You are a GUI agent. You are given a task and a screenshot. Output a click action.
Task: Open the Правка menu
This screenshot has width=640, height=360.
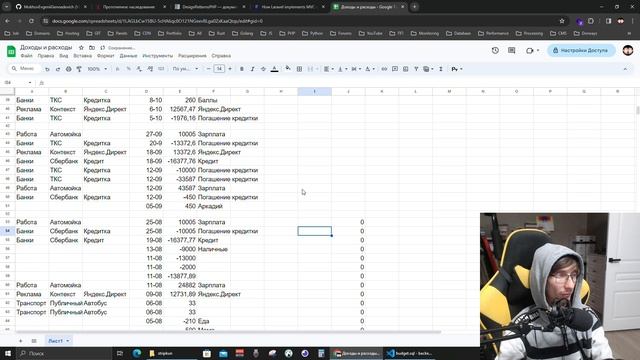pos(46,56)
